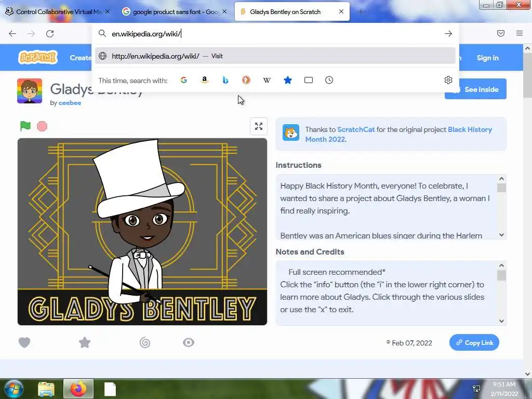
Task: Love this project heart icon
Action: pyautogui.click(x=24, y=343)
